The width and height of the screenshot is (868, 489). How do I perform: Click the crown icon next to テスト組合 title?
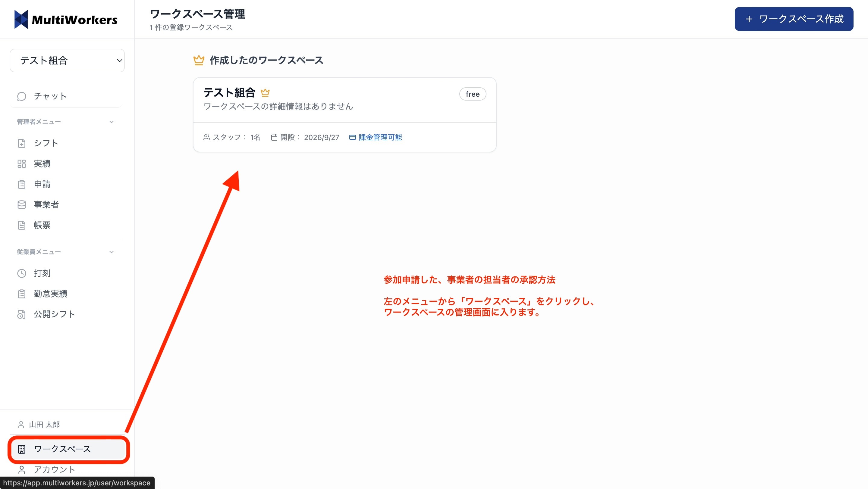[265, 92]
